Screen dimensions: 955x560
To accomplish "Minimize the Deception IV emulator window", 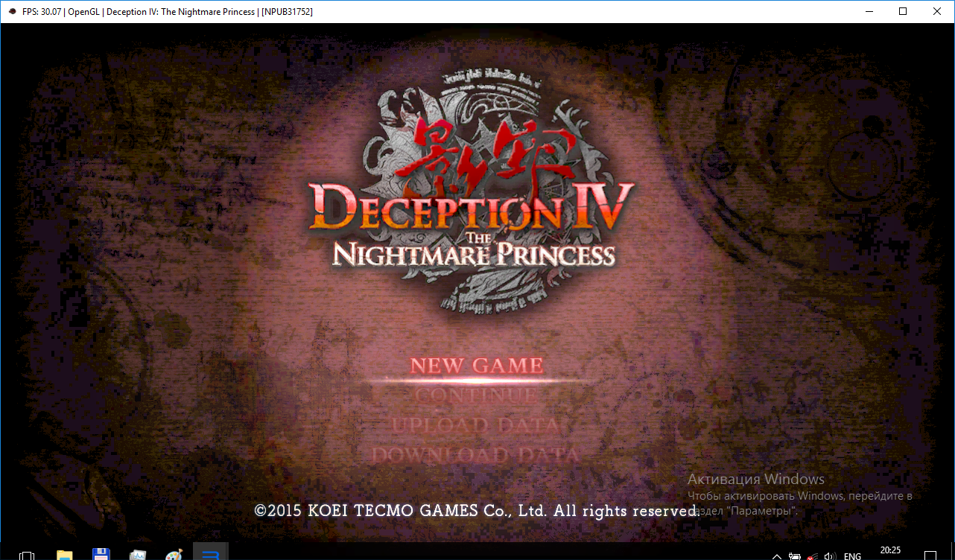I will pyautogui.click(x=869, y=11).
